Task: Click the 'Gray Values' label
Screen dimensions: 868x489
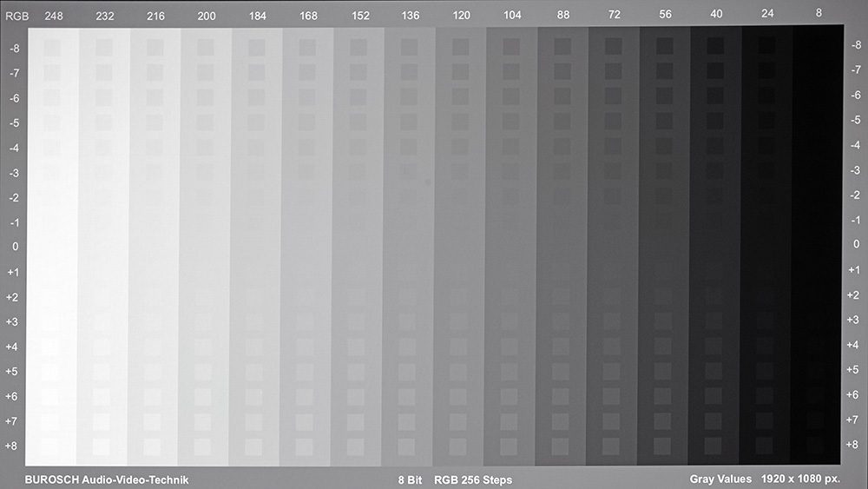Action: tap(720, 479)
